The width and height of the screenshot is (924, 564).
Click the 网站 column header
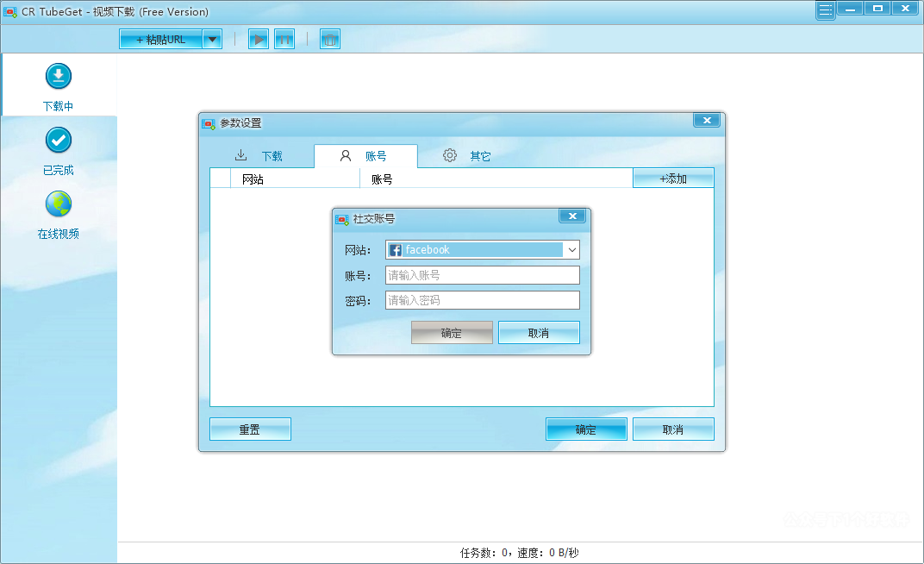pyautogui.click(x=295, y=179)
